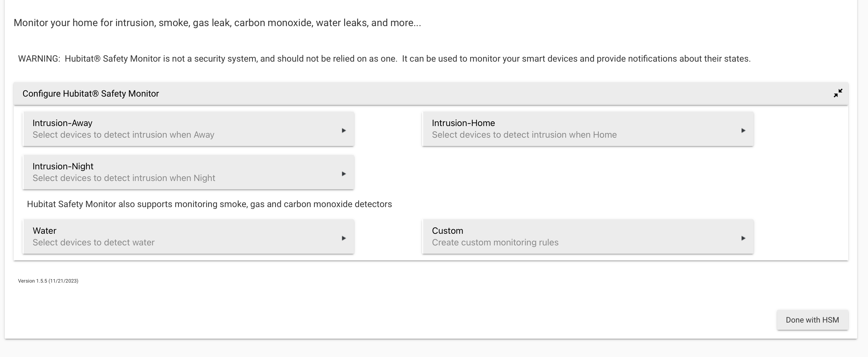Open the Intrusion-Home settings
The width and height of the screenshot is (868, 357).
(588, 129)
